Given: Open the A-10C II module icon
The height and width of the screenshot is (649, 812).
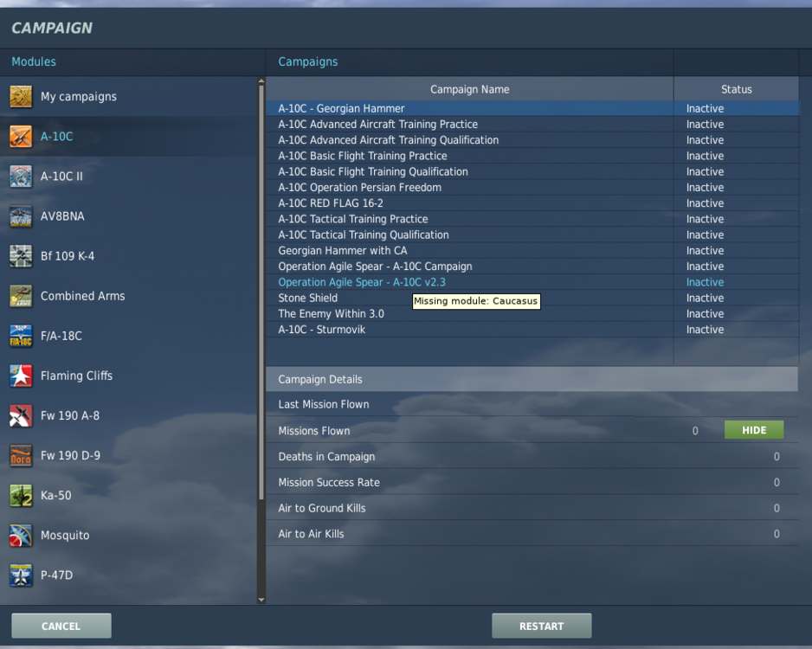Looking at the screenshot, I should point(21,177).
